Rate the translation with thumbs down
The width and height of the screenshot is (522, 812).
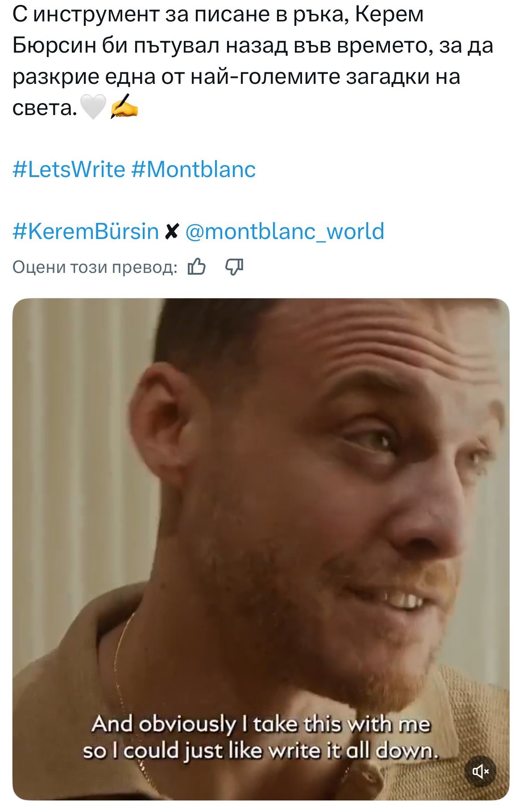coord(234,267)
